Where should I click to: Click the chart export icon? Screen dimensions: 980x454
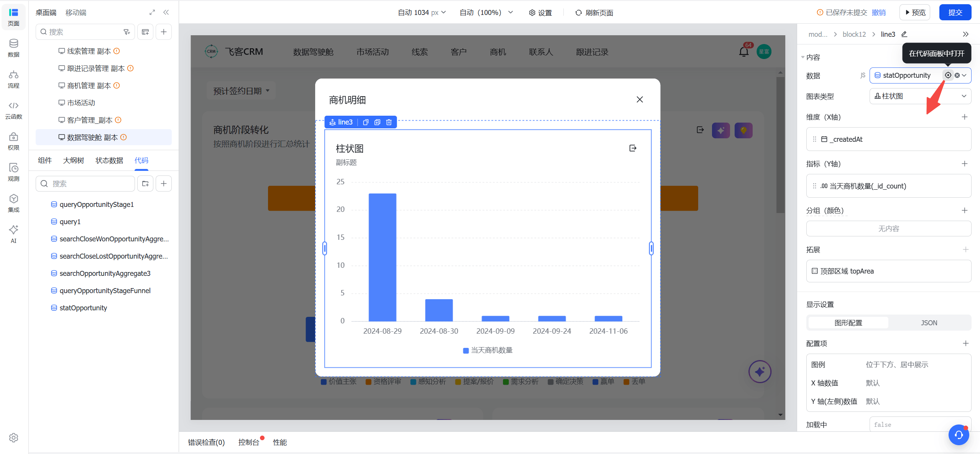633,148
